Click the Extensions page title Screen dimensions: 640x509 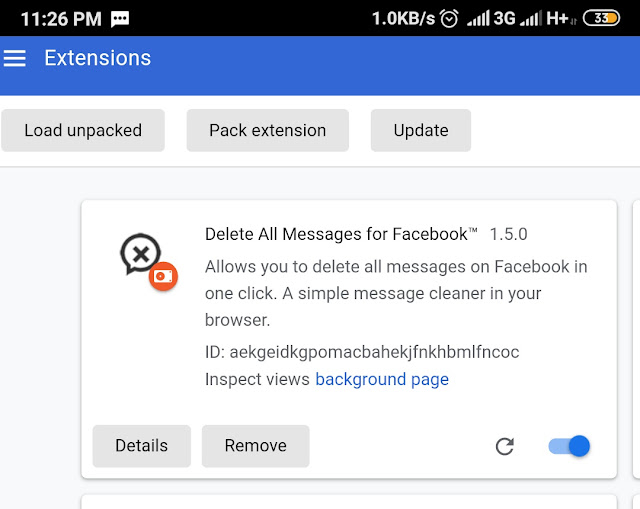[x=98, y=58]
